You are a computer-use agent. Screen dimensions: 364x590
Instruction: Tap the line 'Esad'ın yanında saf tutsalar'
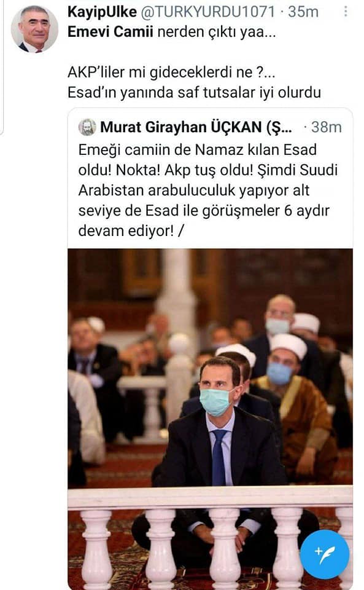194,92
